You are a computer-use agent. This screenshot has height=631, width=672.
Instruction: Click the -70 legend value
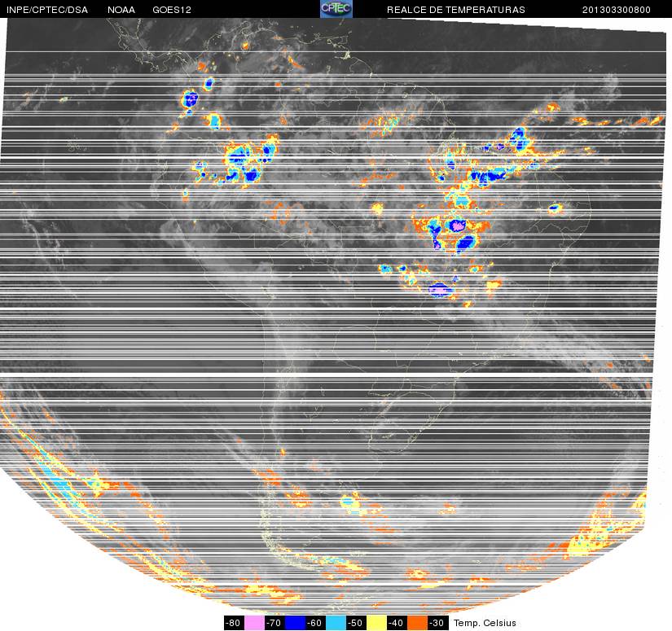(x=275, y=623)
